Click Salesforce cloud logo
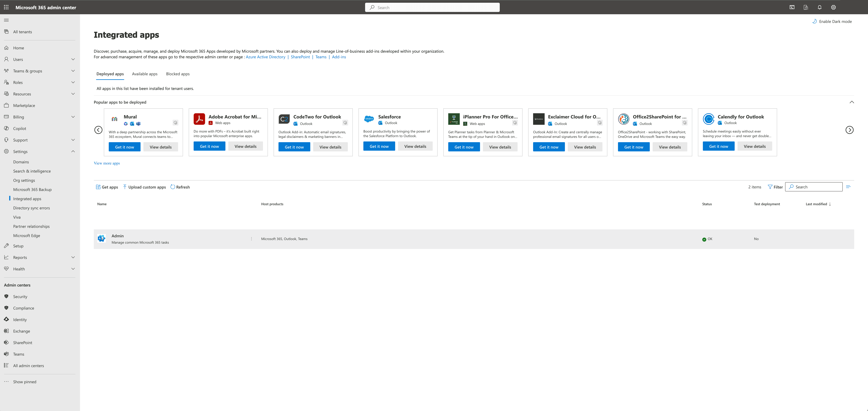This screenshot has height=411, width=868. [369, 119]
